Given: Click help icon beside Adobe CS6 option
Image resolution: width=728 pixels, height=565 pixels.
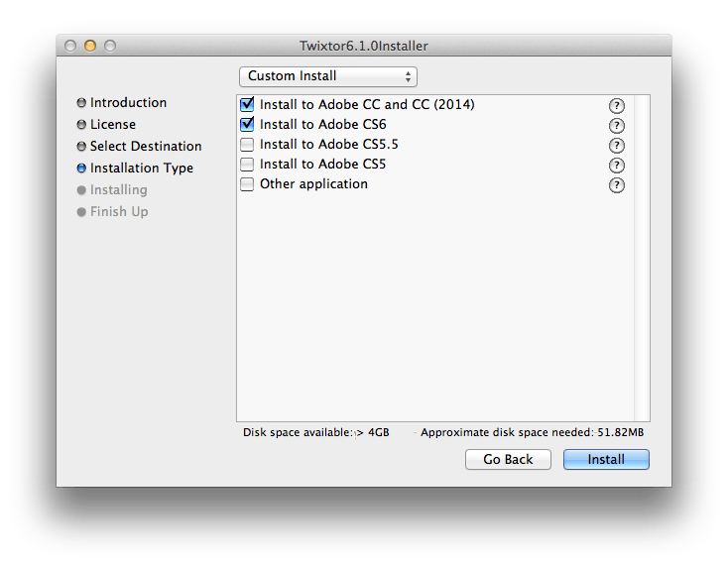Looking at the screenshot, I should (x=616, y=126).
